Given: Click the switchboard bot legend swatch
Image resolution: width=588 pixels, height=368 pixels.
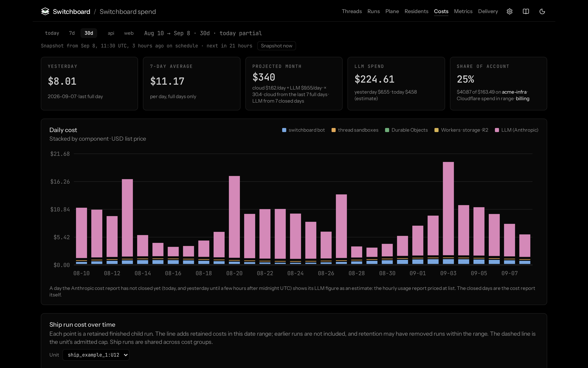Looking at the screenshot, I should click(284, 130).
